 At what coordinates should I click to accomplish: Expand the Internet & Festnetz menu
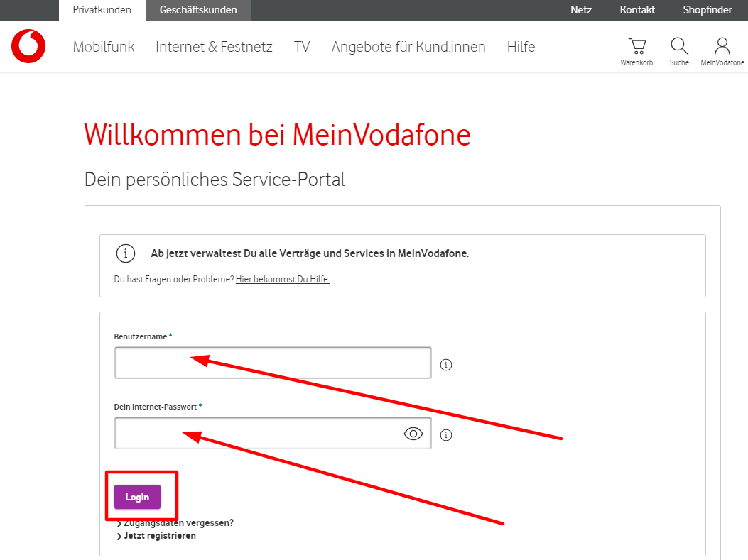click(x=215, y=47)
